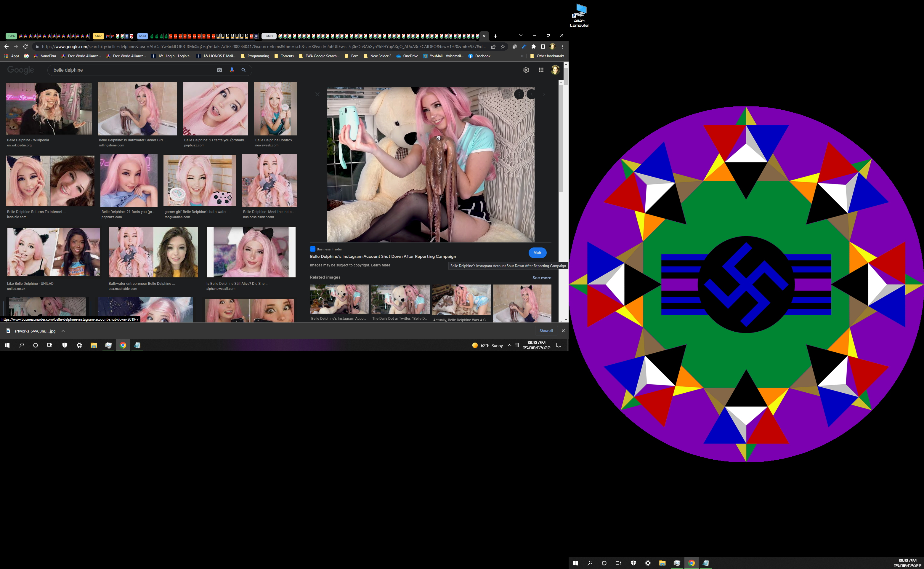Bookmark this page with star icon

503,47
